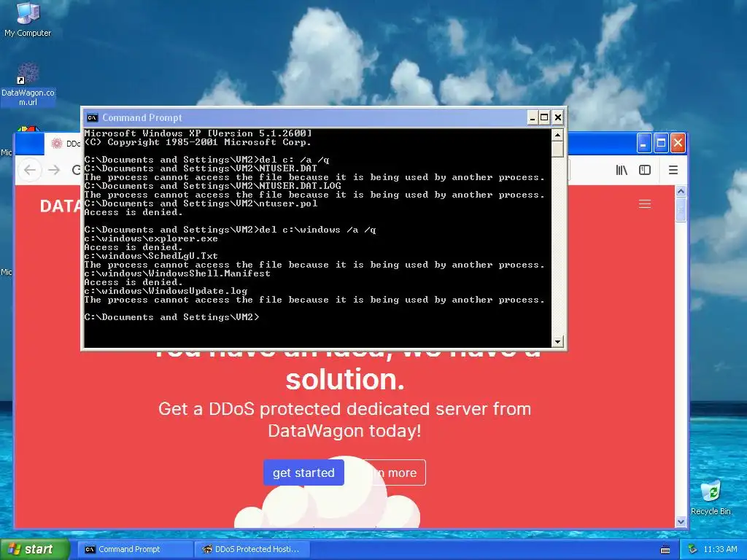This screenshot has width=747, height=560.
Task: Maximize the Firefox window
Action: click(661, 144)
